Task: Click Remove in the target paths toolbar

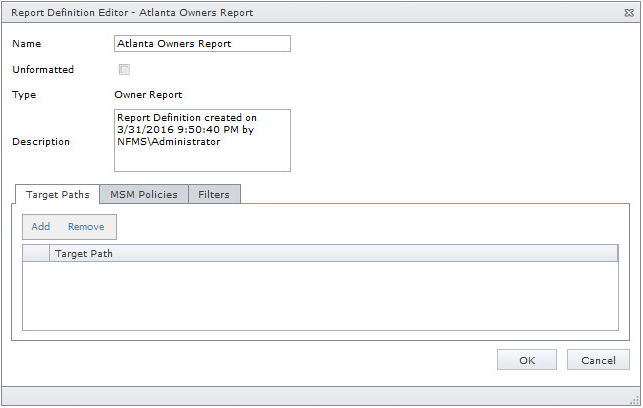Action: (x=86, y=227)
